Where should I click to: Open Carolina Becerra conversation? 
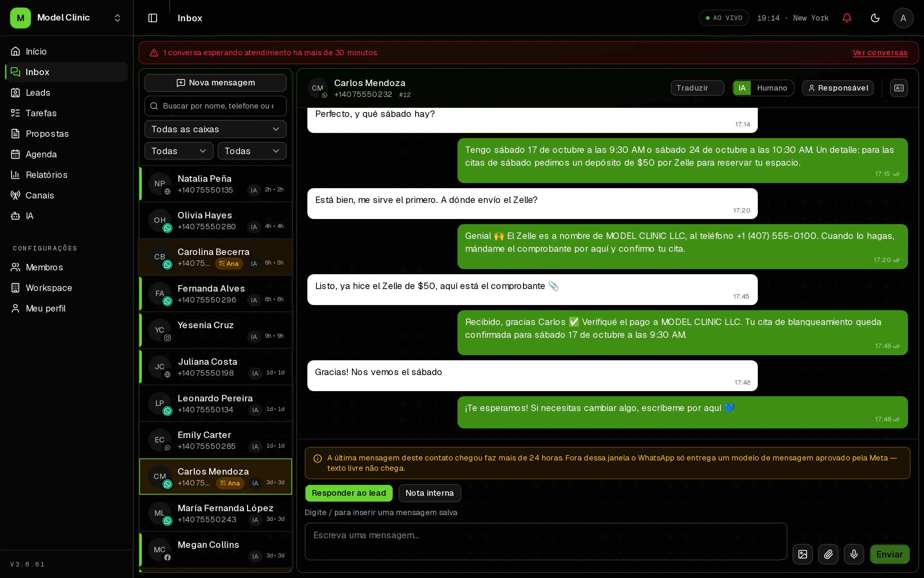click(215, 257)
